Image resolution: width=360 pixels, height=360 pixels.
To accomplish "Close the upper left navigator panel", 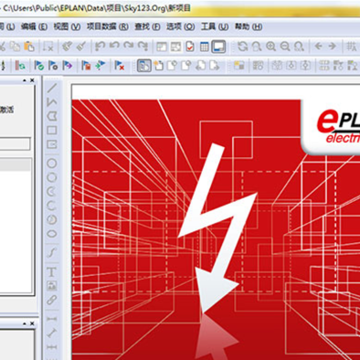I will [x=32, y=80].
